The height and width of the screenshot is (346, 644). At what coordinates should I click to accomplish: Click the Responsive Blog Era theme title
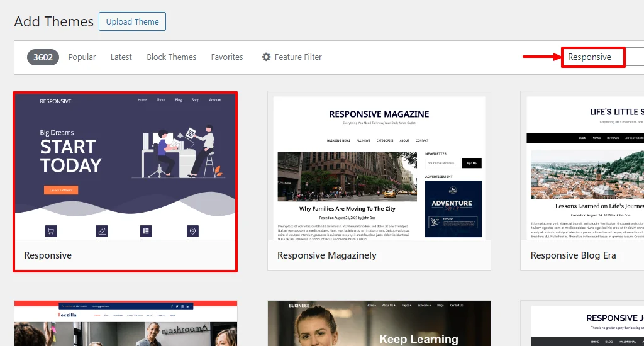click(x=573, y=255)
